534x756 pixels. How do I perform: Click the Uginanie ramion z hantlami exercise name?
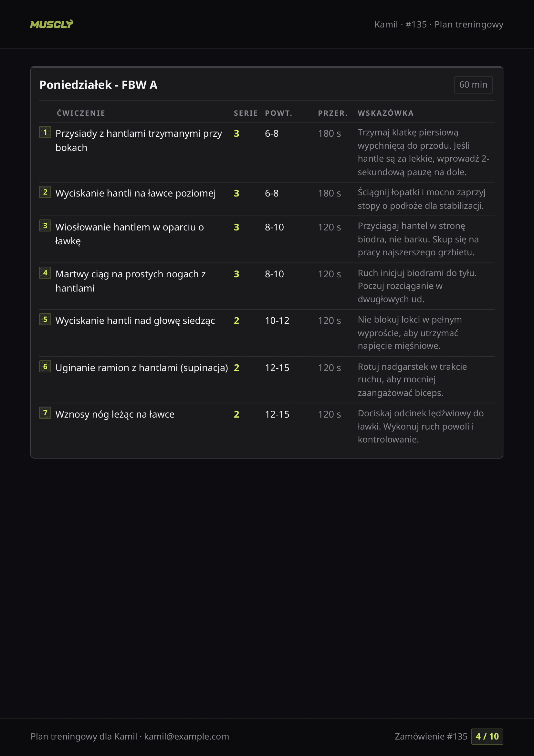coord(141,368)
